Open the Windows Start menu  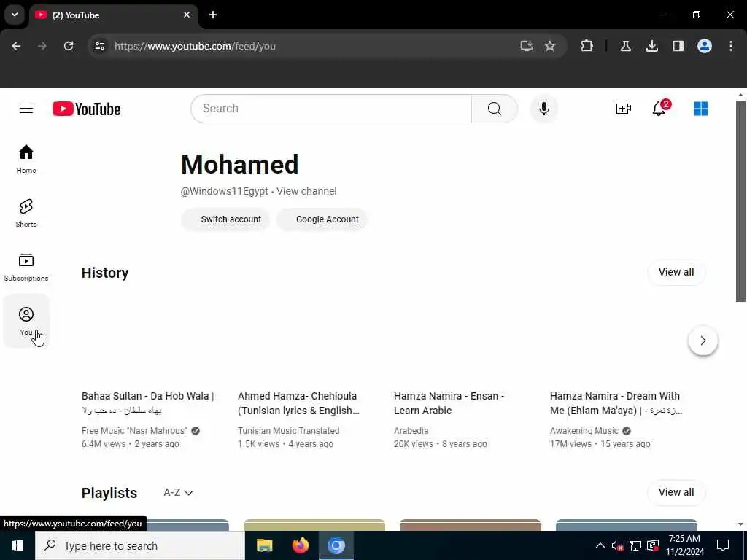point(18,545)
